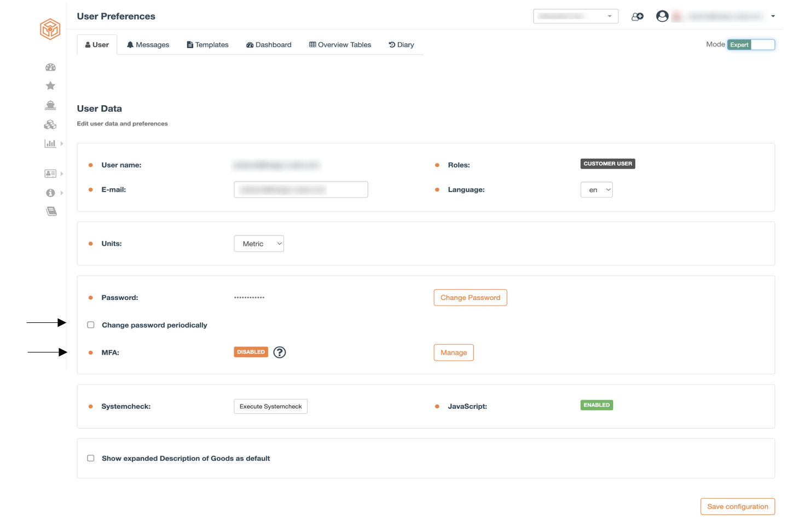Click the Change Password button
Viewport: 799px width, 532px height.
pos(470,298)
